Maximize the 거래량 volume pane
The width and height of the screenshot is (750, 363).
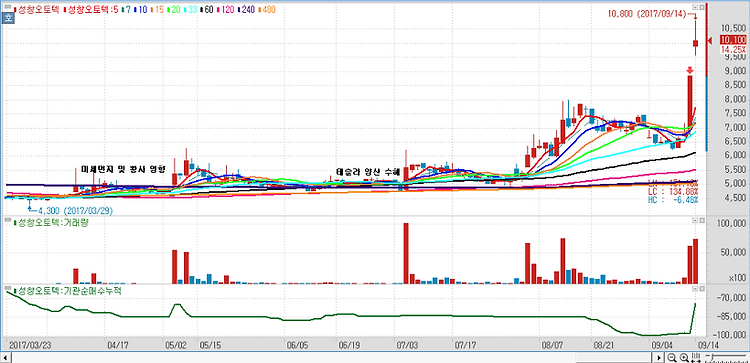pyautogui.click(x=702, y=221)
